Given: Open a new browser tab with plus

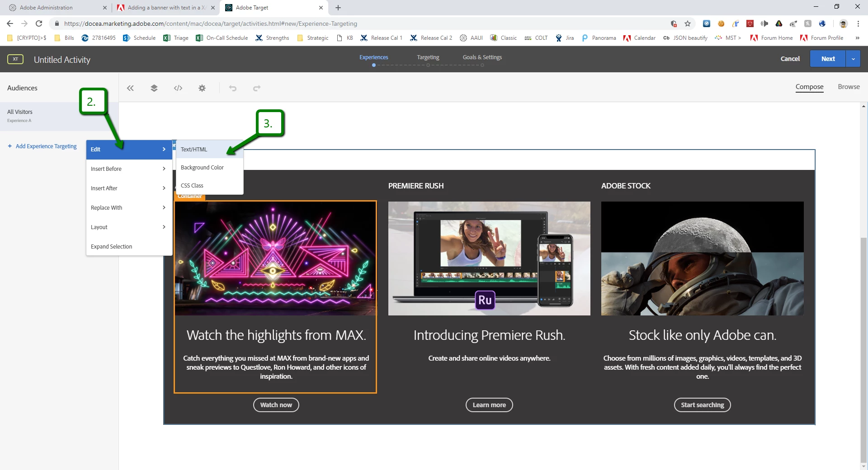Looking at the screenshot, I should (x=338, y=8).
